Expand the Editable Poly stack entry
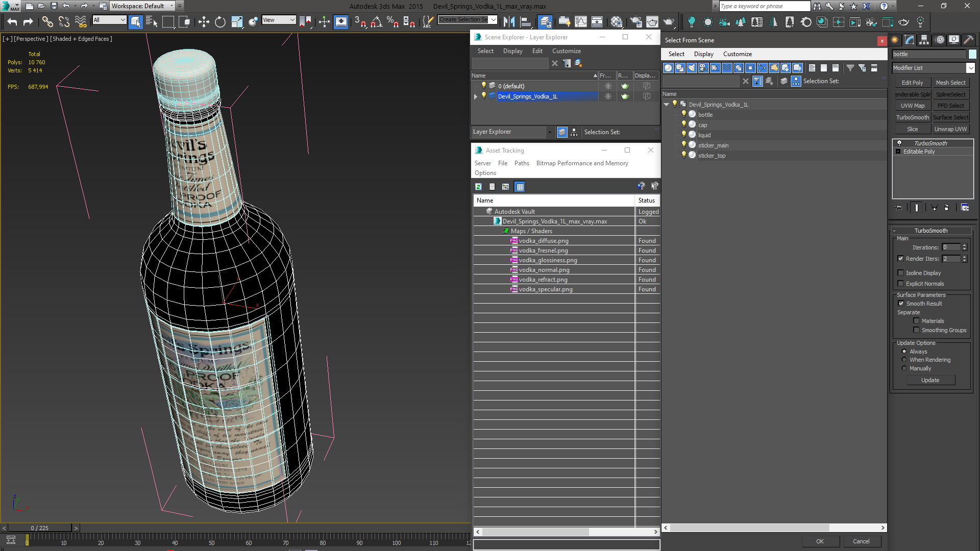The width and height of the screenshot is (980, 551). pyautogui.click(x=898, y=152)
